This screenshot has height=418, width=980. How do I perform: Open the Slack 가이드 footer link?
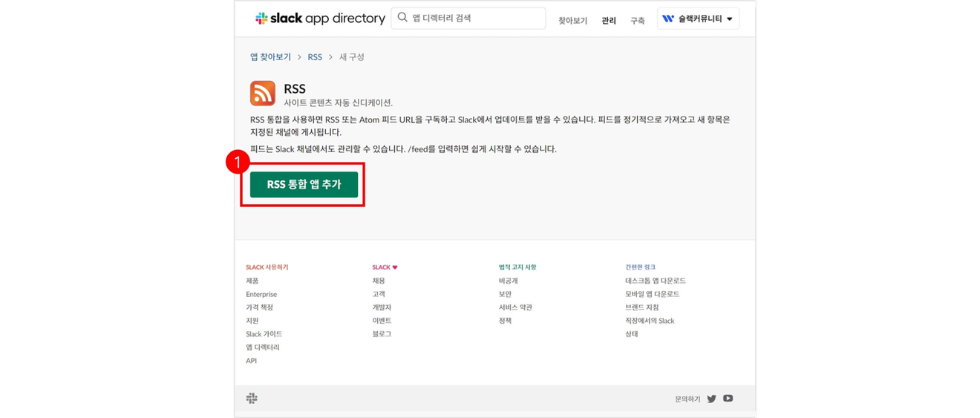tap(264, 334)
